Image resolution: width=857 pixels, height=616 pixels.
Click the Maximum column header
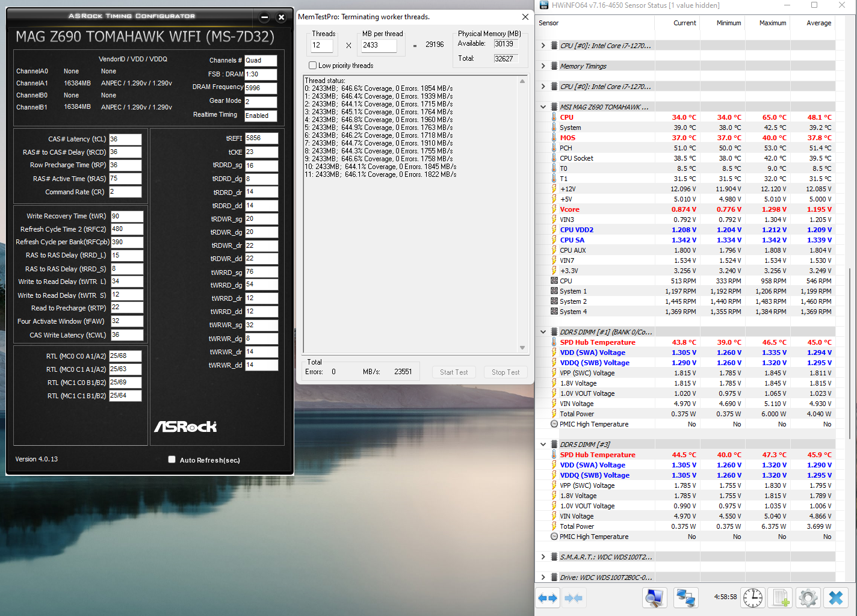pos(772,23)
